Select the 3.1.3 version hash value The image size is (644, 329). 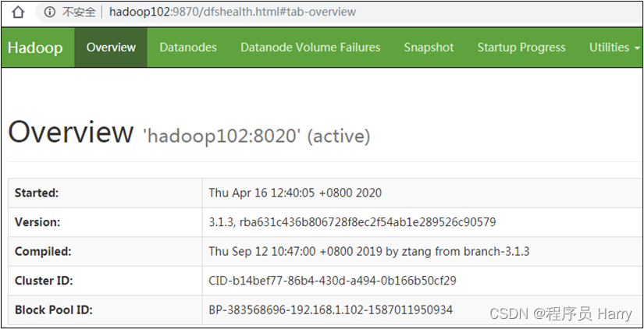click(x=352, y=222)
